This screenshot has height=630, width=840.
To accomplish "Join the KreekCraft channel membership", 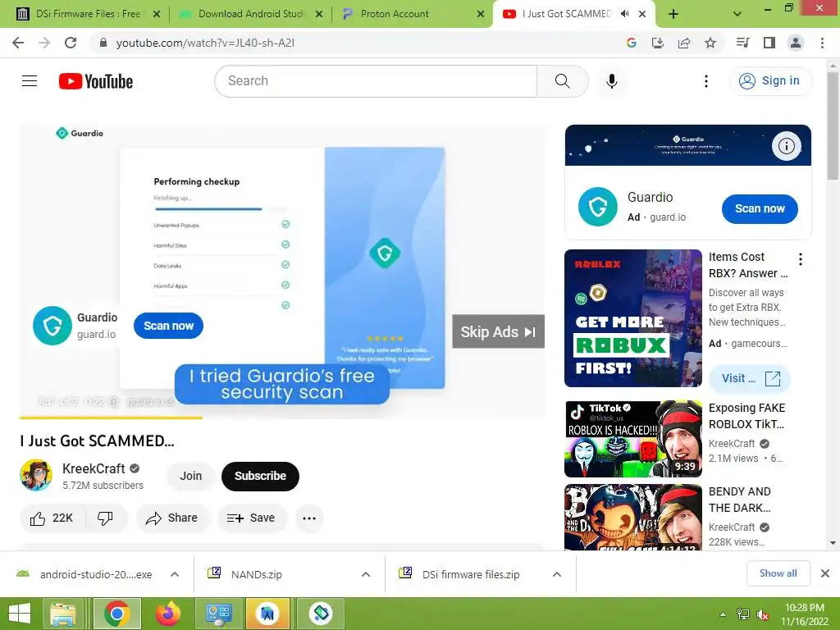I will click(x=190, y=476).
